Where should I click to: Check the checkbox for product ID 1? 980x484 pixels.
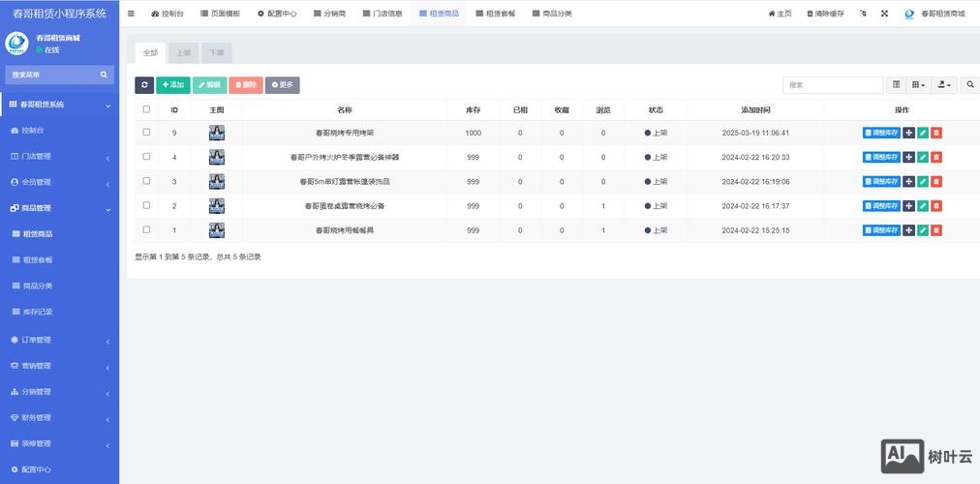146,229
